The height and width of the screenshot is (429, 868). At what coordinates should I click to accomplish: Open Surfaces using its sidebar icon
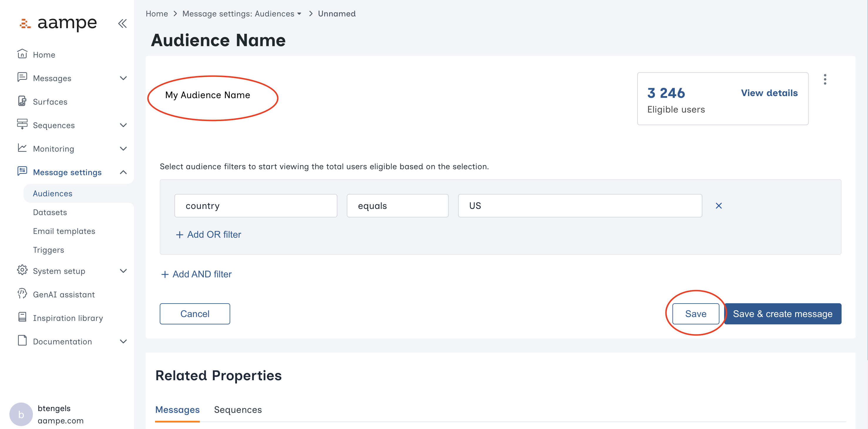(x=22, y=101)
